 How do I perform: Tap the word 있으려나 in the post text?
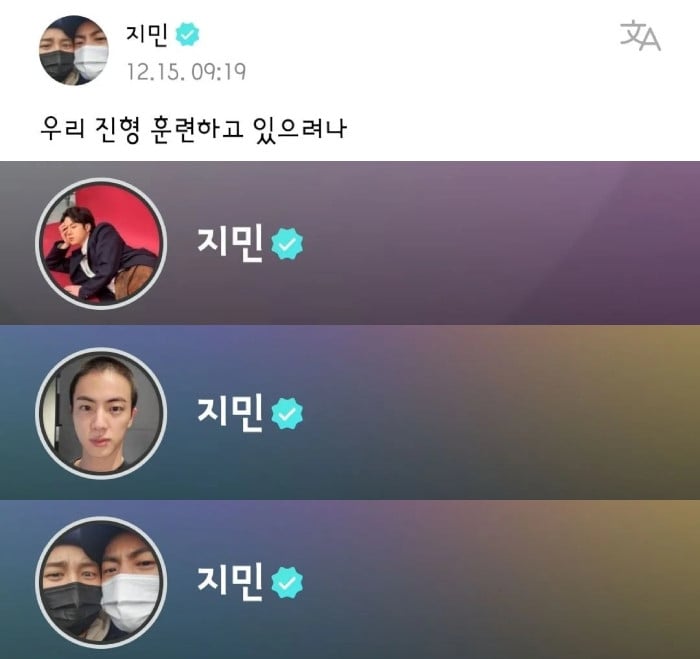click(300, 129)
